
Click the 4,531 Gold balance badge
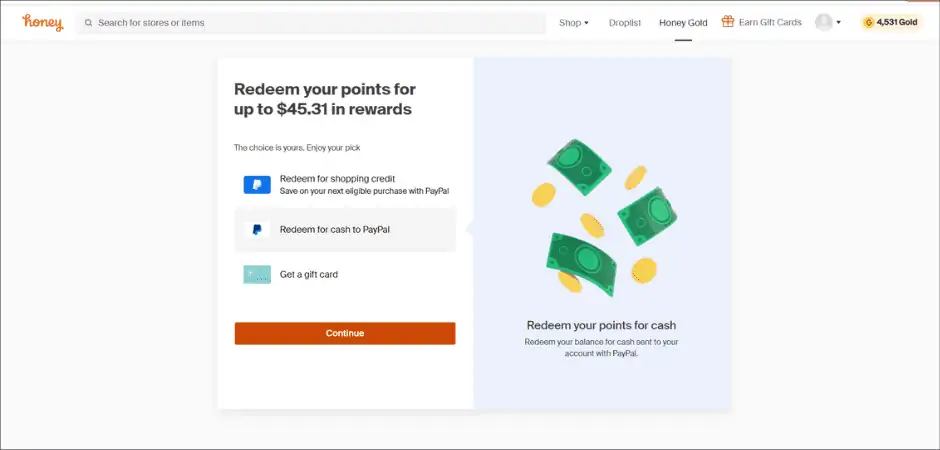(x=891, y=23)
